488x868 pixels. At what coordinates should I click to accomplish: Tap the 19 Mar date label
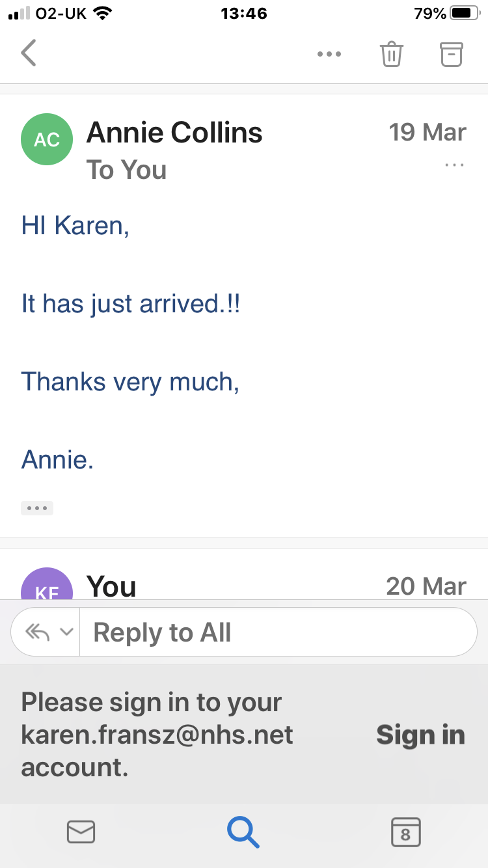click(x=427, y=132)
